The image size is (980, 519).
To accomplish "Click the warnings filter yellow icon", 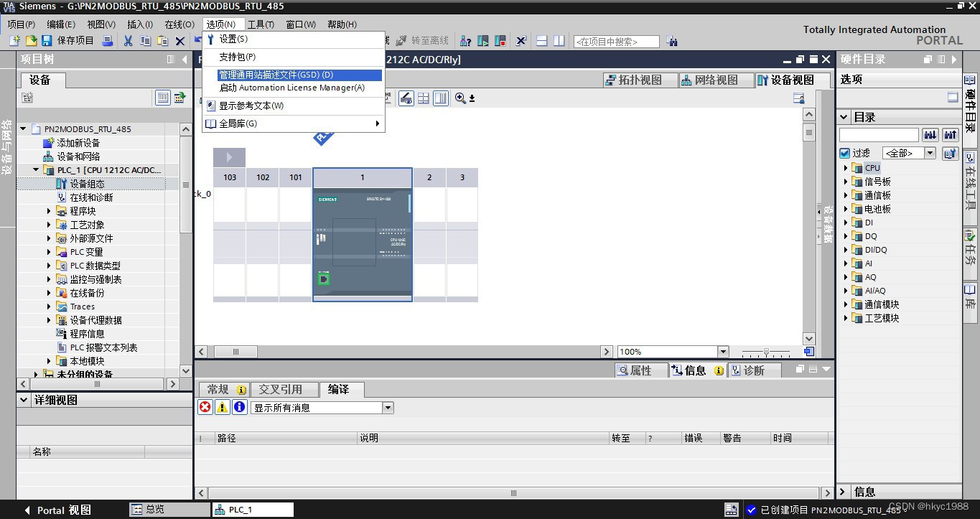I will point(223,407).
